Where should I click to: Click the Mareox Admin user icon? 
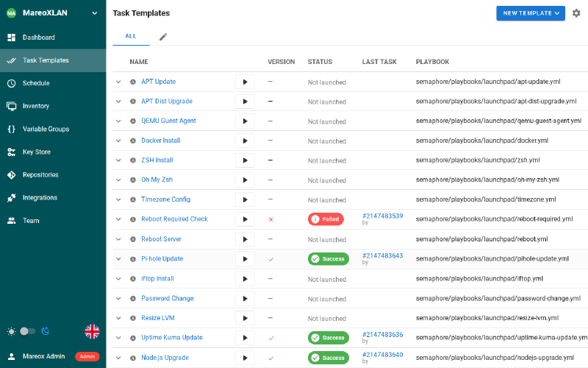click(x=11, y=356)
